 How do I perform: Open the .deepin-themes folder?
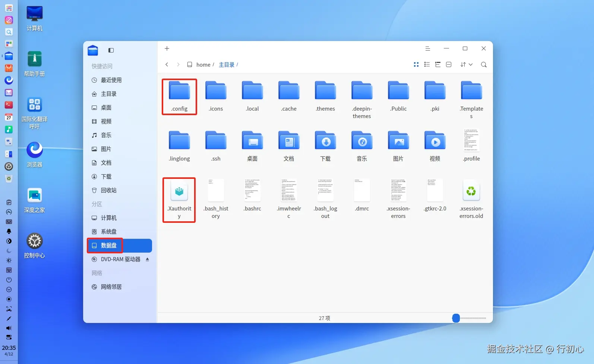(362, 100)
